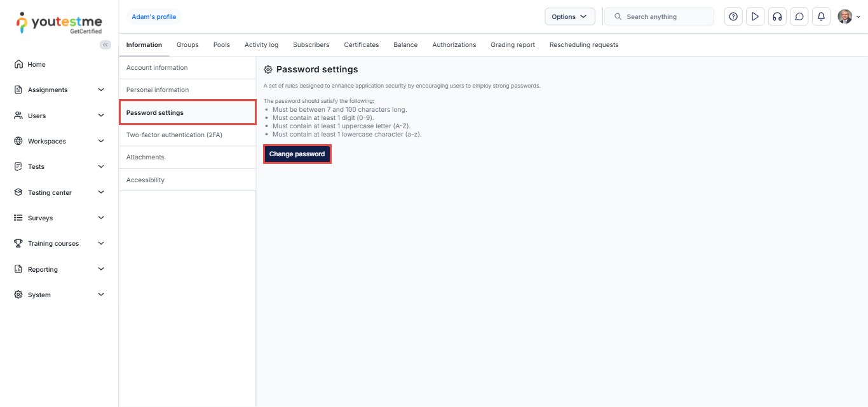Image resolution: width=868 pixels, height=407 pixels.
Task: Switch to the Certificates tab
Action: point(361,44)
